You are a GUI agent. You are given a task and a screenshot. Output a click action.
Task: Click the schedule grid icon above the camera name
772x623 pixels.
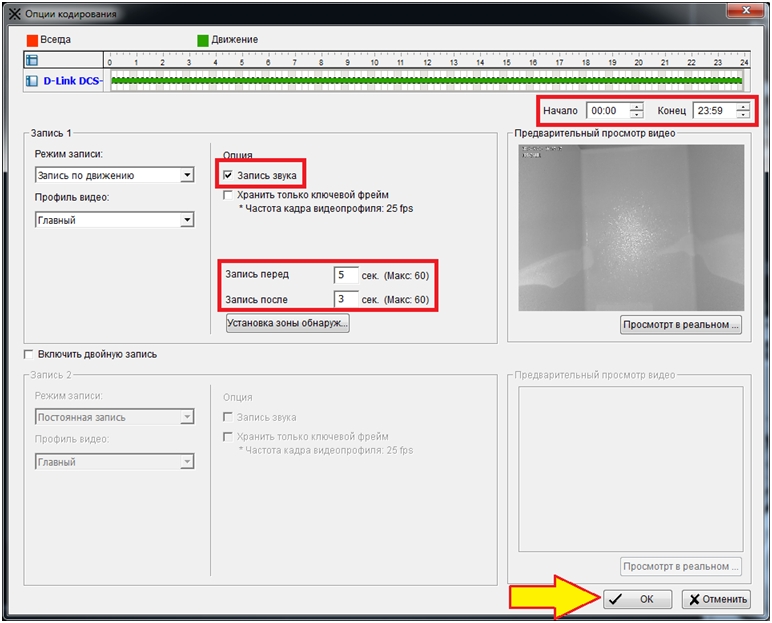31,61
